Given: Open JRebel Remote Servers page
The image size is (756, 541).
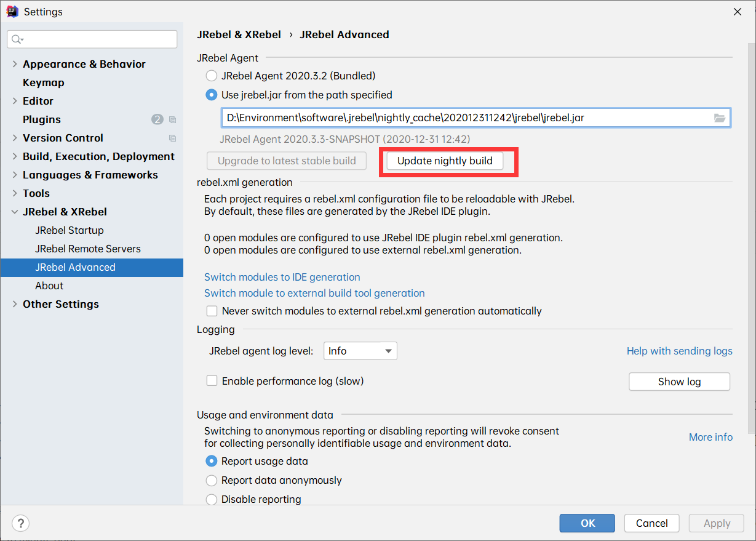Looking at the screenshot, I should coord(88,249).
